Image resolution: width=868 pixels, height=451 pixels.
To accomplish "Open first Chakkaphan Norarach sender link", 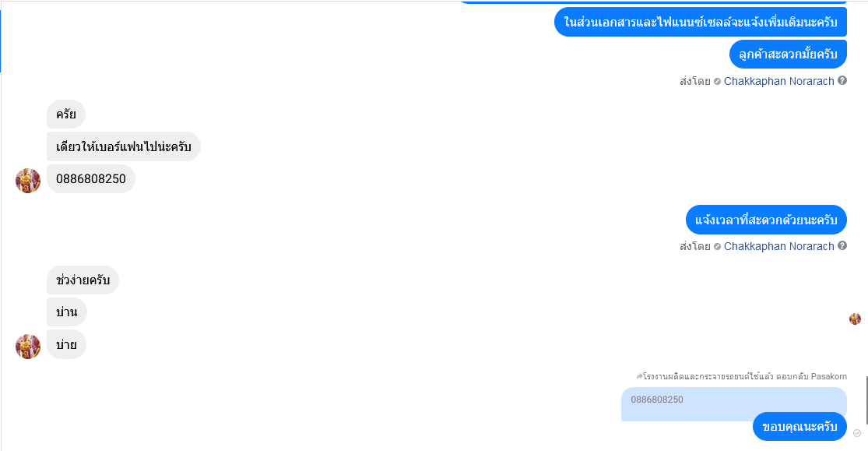I will tap(779, 81).
